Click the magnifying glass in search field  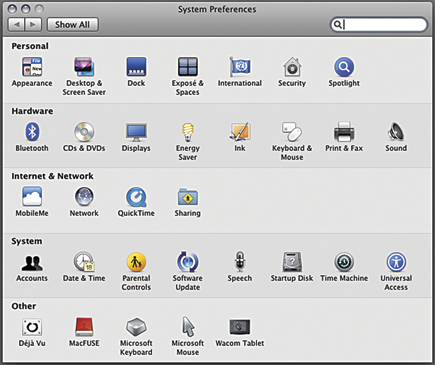[x=337, y=25]
